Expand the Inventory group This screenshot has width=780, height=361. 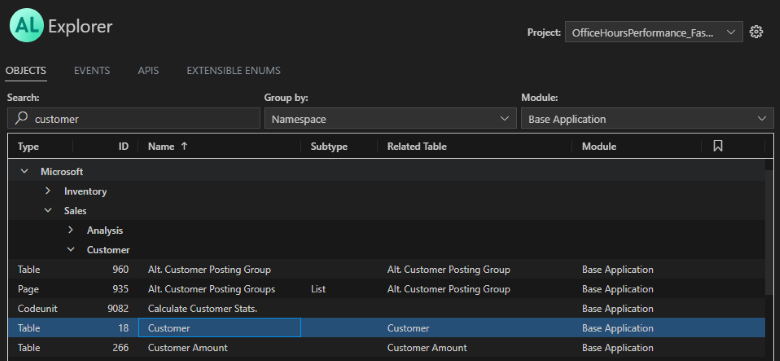(48, 191)
